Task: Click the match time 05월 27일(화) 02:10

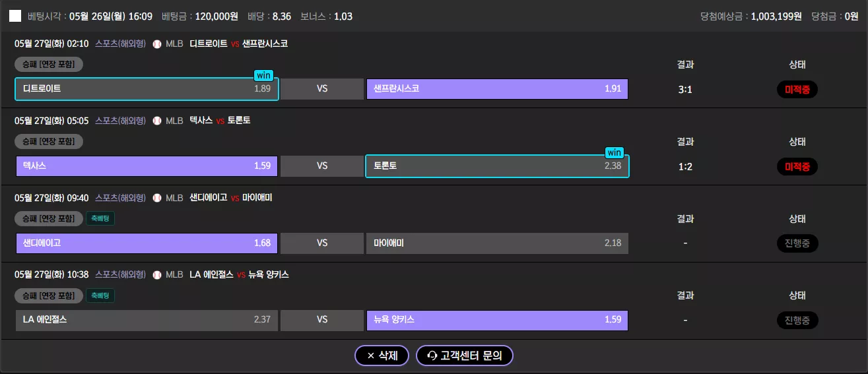Action: pyautogui.click(x=51, y=44)
